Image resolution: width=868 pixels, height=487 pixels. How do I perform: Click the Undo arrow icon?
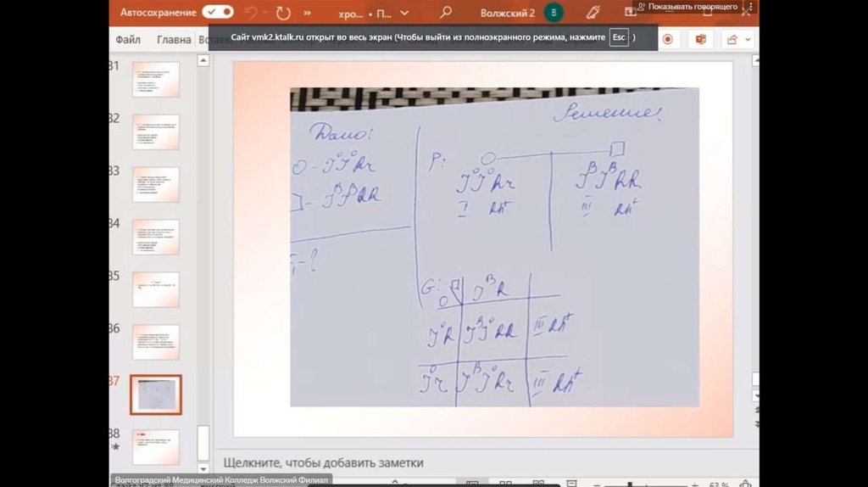point(251,12)
